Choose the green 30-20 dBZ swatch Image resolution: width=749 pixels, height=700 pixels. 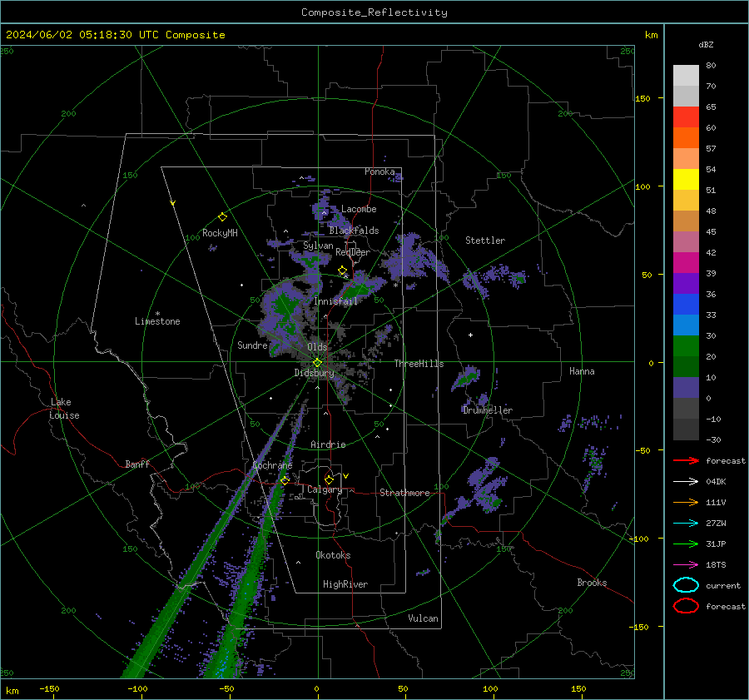(x=686, y=345)
